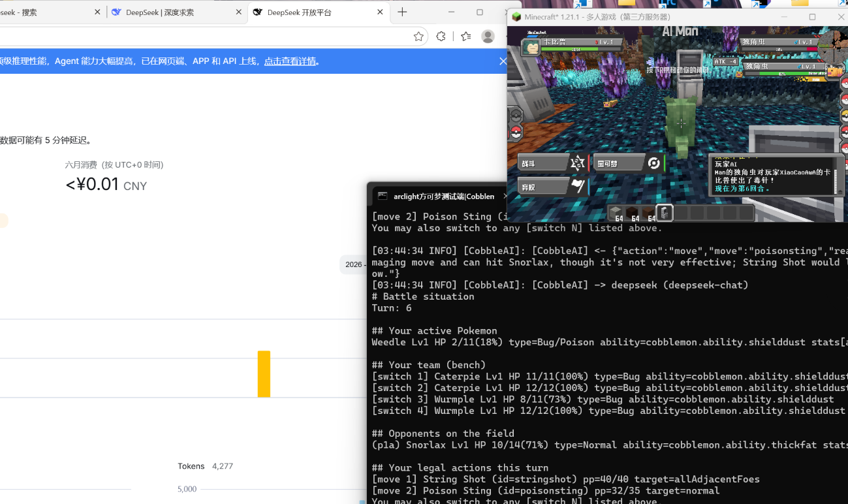The height and width of the screenshot is (504, 848).
Task: Click the '[switch 4] Wurmple' console line
Action: tap(608, 411)
